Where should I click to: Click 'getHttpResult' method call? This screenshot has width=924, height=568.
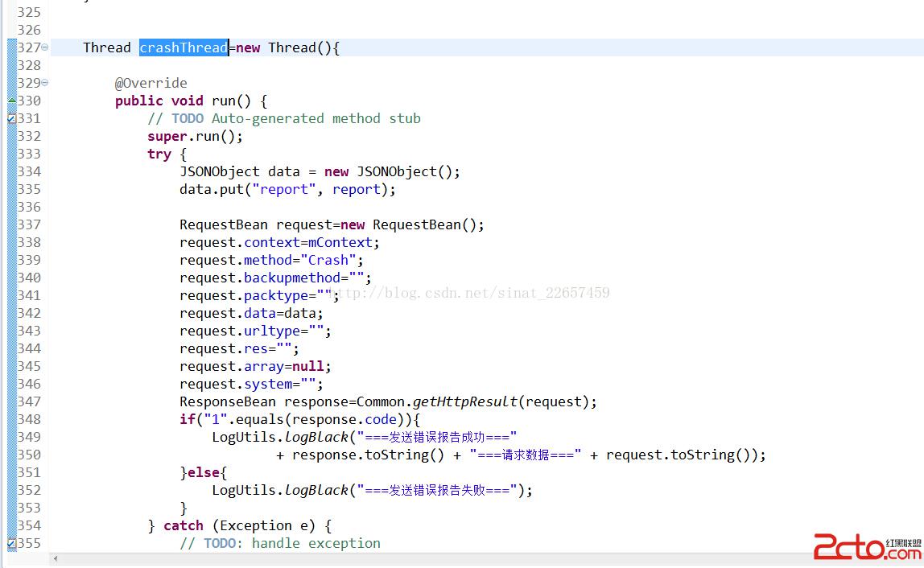click(x=465, y=401)
